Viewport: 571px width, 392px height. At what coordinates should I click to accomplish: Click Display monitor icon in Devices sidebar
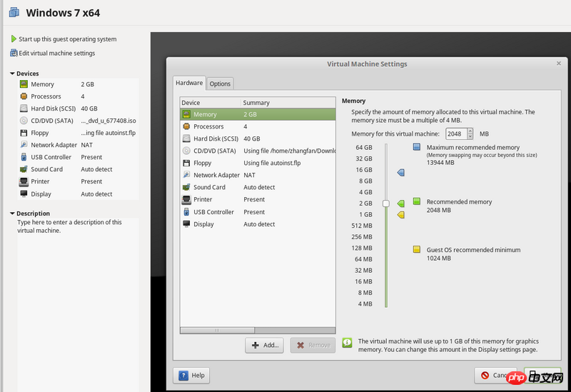pos(24,194)
